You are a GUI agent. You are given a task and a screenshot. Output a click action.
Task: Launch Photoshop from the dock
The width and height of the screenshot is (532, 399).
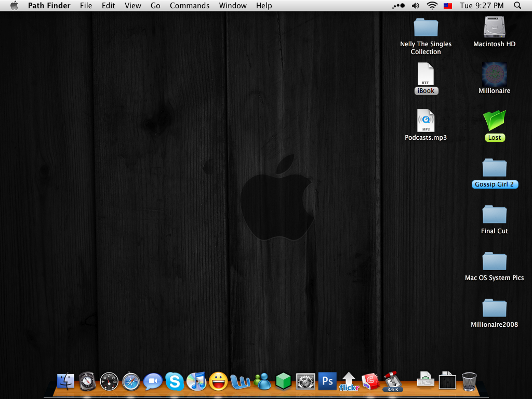point(327,381)
